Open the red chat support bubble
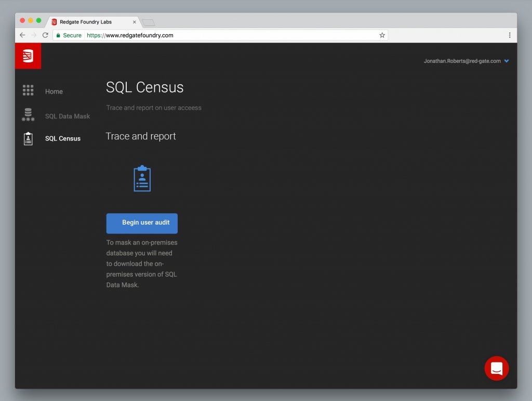532x401 pixels. tap(496, 368)
